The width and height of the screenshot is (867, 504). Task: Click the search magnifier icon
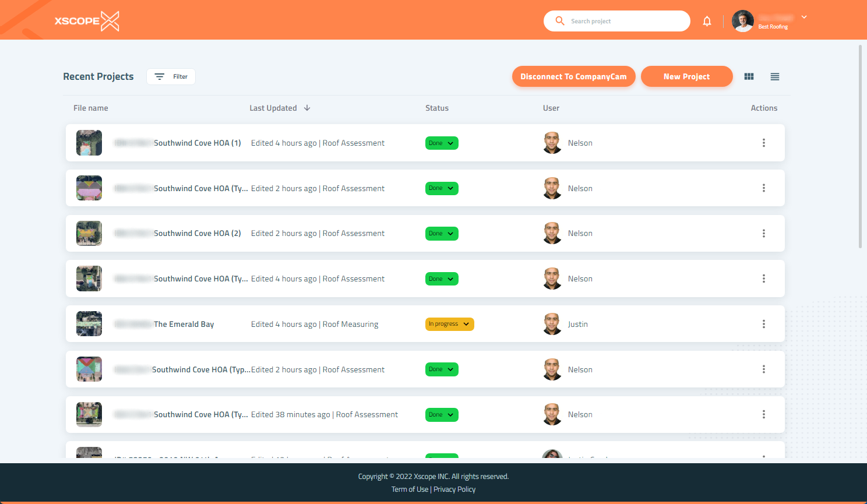[560, 21]
